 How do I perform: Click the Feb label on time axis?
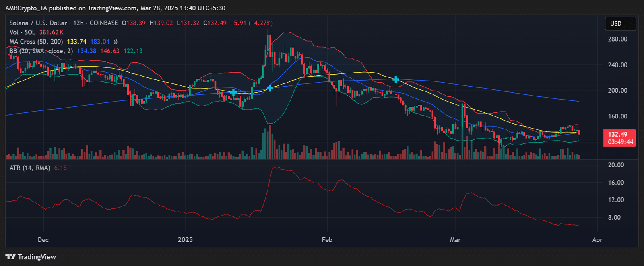[x=327, y=240]
